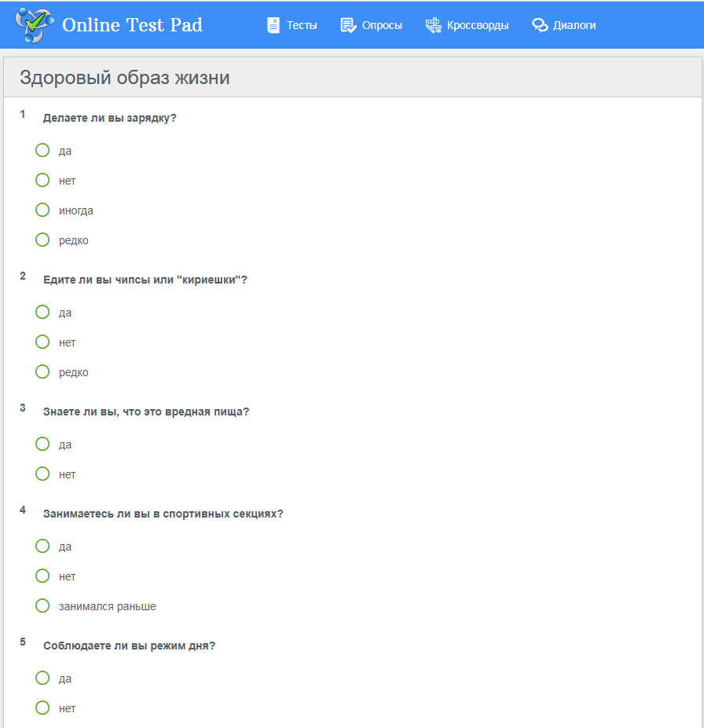Click the Online Test Pad site title
Image resolution: width=704 pixels, height=728 pixels.
point(132,25)
